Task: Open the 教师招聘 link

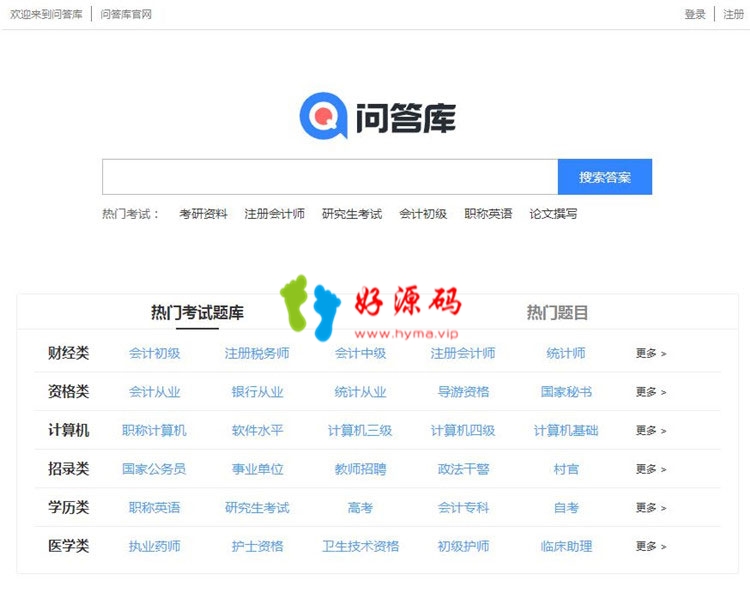Action: click(360, 469)
